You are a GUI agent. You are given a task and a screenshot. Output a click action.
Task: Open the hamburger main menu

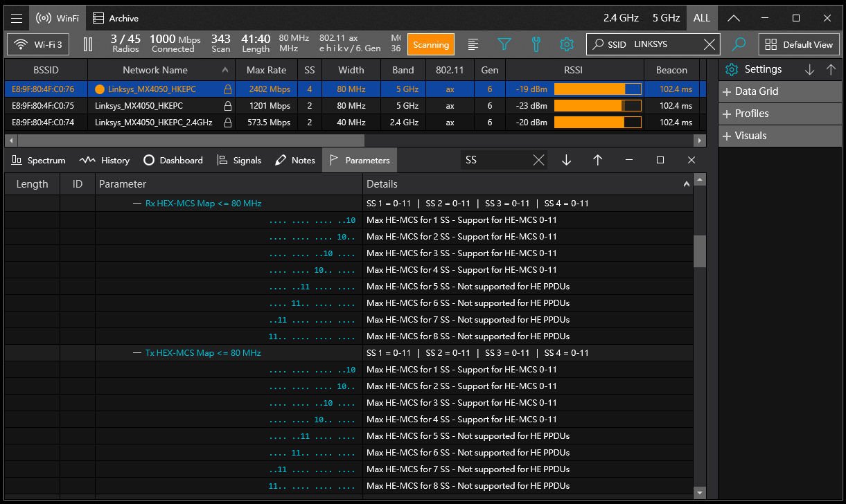17,18
